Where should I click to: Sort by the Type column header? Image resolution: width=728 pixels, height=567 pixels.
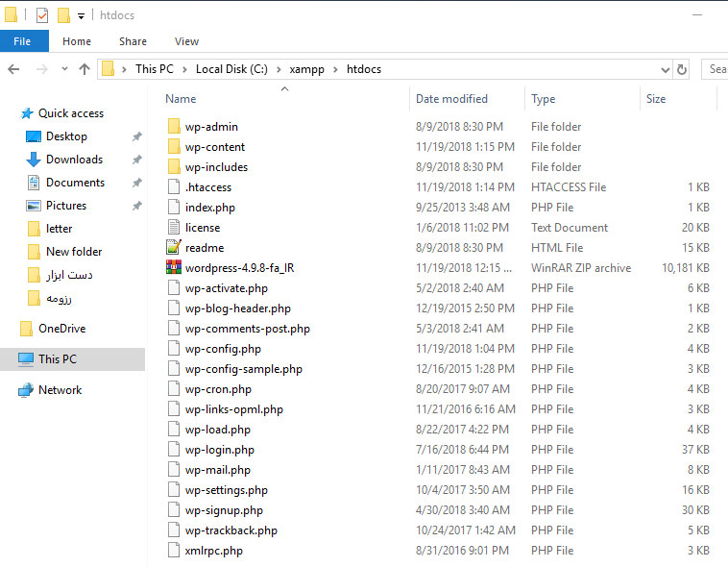tap(544, 99)
